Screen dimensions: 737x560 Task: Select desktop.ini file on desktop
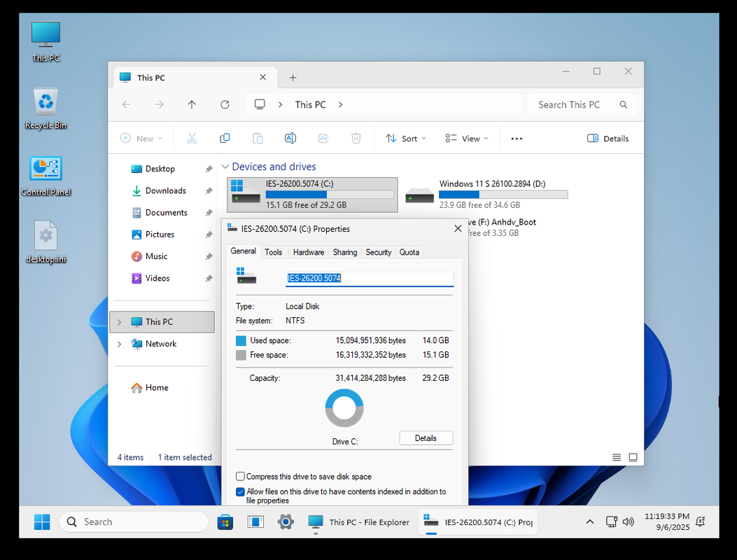[45, 242]
